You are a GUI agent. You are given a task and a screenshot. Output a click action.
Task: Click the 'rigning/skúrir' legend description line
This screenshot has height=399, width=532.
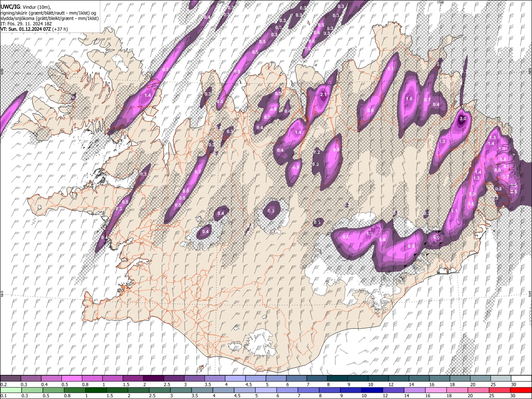click(x=48, y=12)
